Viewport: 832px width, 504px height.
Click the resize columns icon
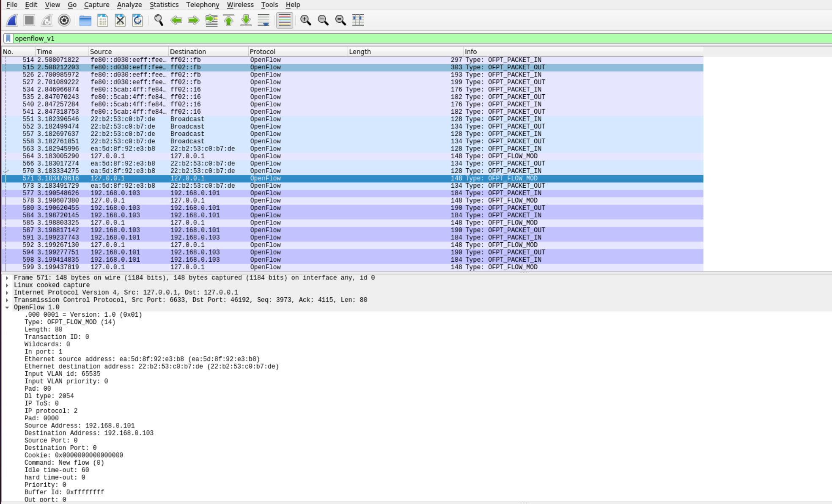click(358, 20)
